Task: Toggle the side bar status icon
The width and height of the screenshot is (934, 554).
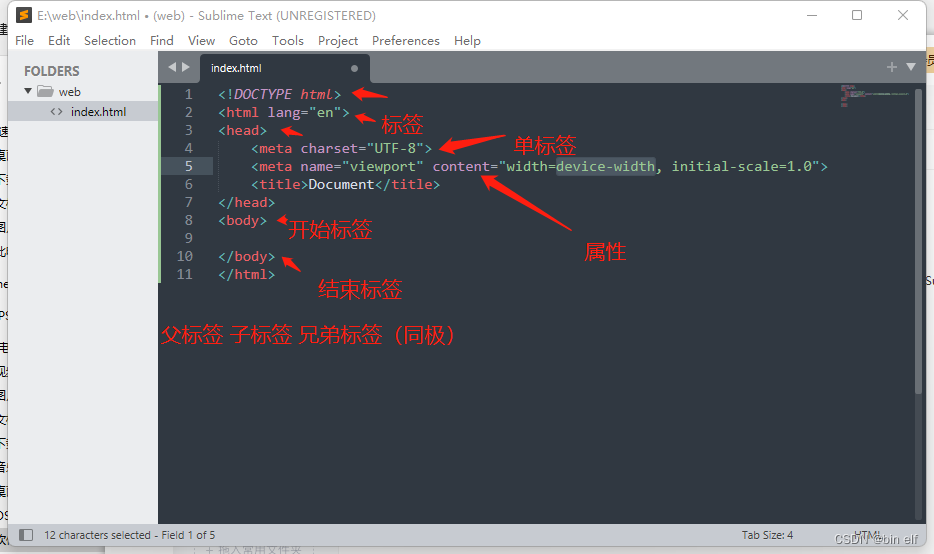Action: point(26,535)
